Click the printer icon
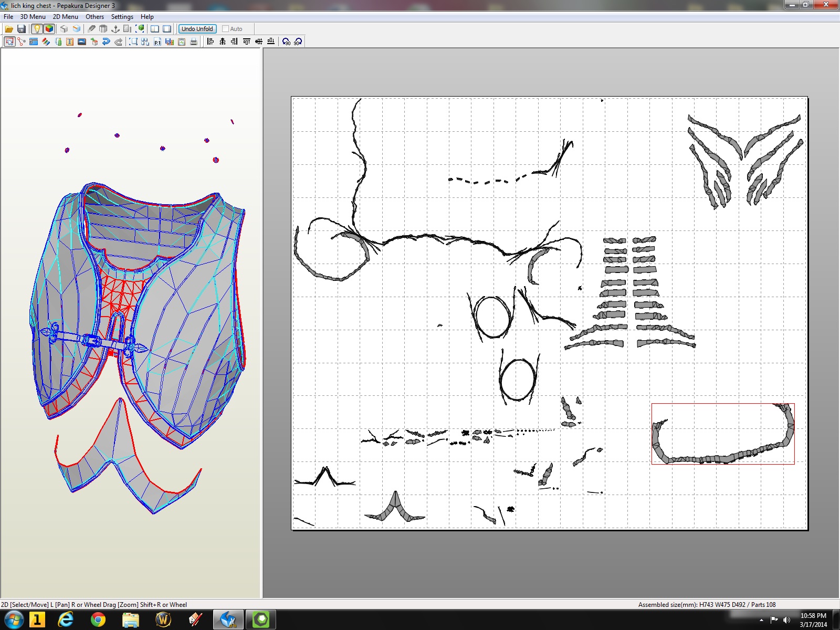 194,41
